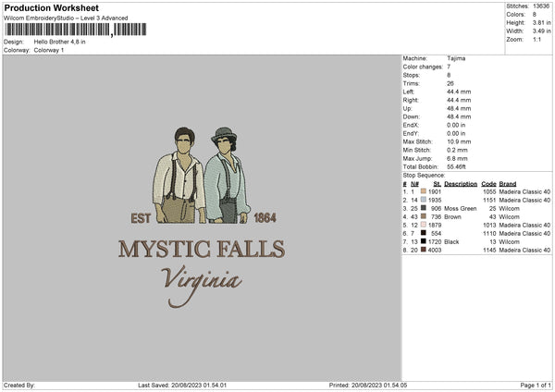The height and width of the screenshot is (392, 555).
Task: Click the 'Created By:' footer label
Action: (19, 385)
